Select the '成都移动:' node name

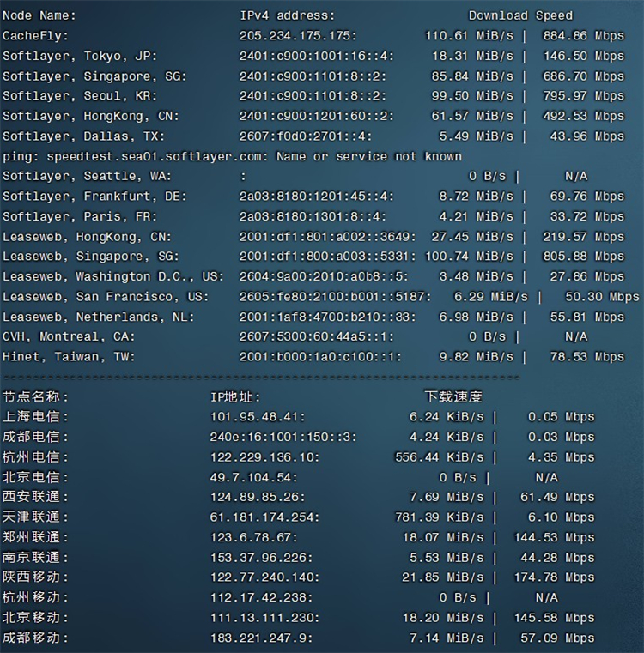point(35,638)
